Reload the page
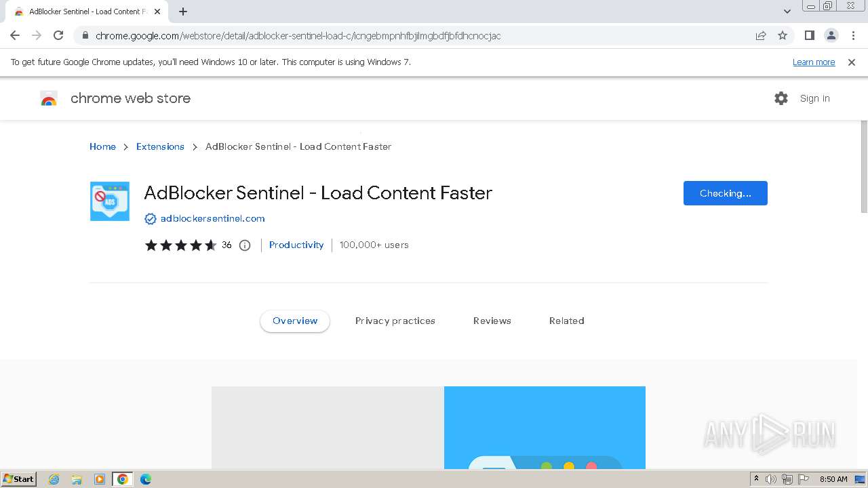Screen dimensions: 868x488 click(58, 35)
